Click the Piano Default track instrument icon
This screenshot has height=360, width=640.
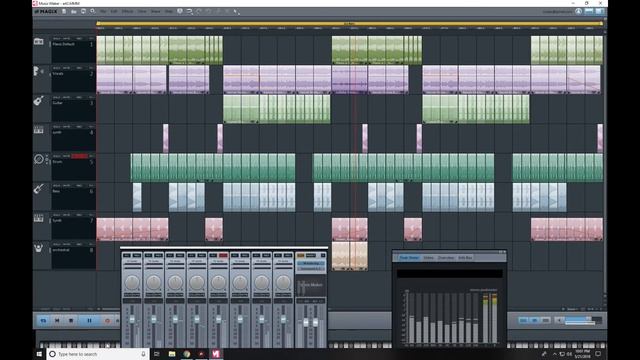39,42
